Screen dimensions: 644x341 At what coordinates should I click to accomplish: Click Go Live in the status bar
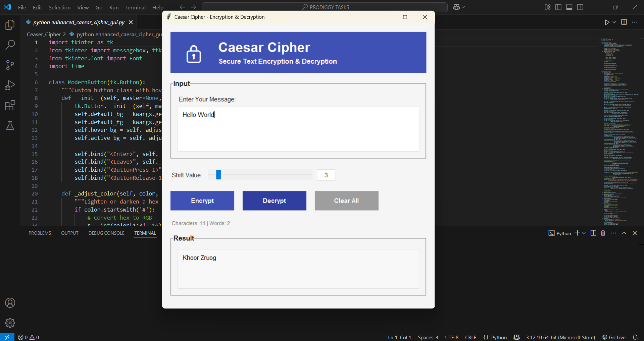tap(614, 337)
